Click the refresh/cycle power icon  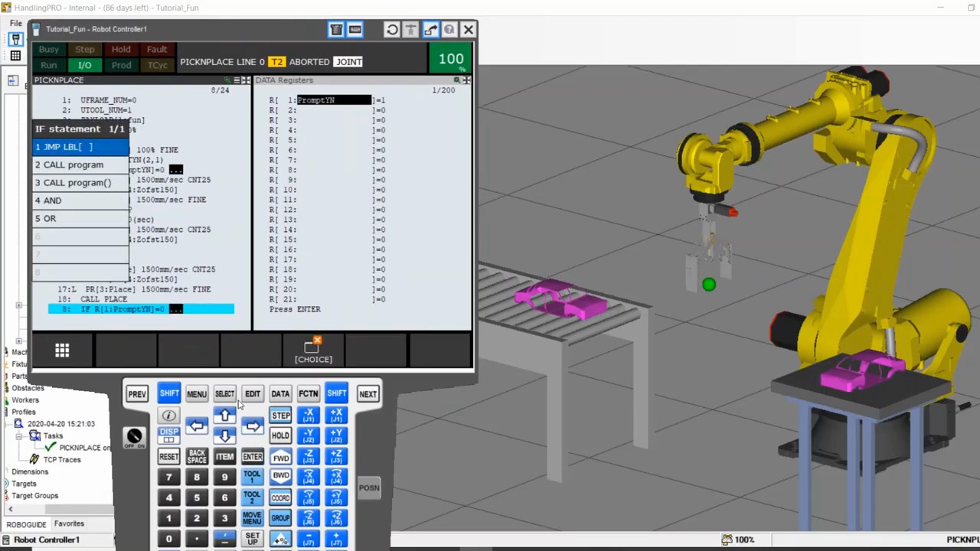392,30
